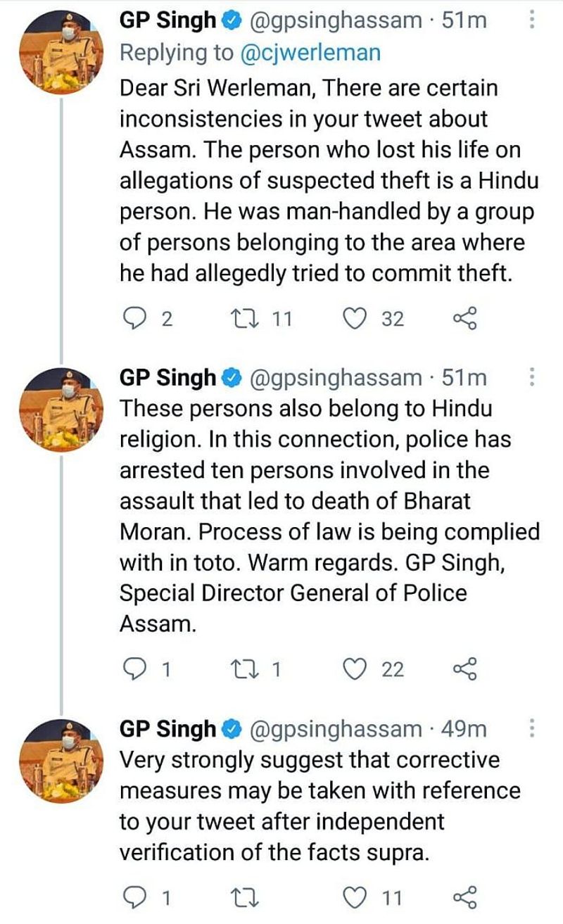Share the third tweet about facts supra
Viewport: 563px width, 924px height.
pyautogui.click(x=464, y=897)
